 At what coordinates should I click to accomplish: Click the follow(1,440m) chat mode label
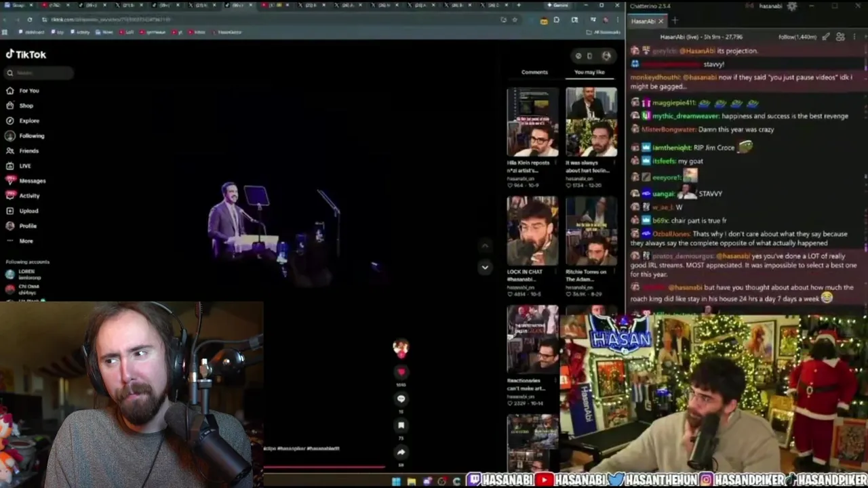[797, 37]
